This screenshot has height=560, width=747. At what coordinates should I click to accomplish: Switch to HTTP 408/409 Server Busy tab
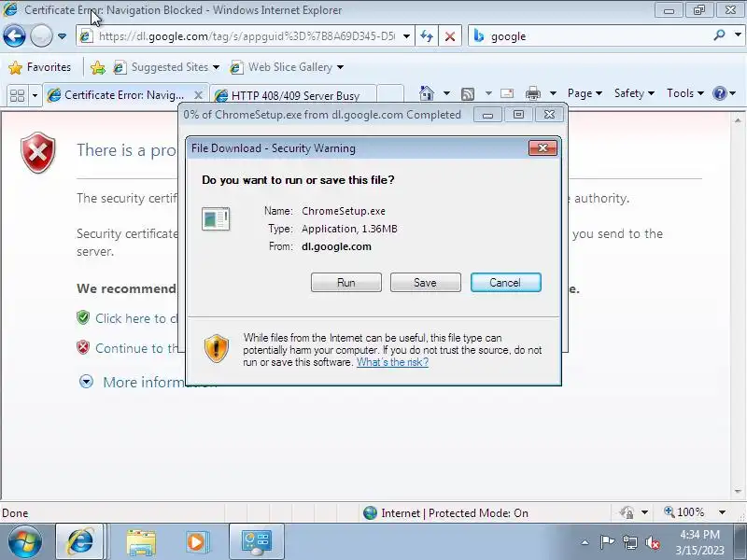293,95
